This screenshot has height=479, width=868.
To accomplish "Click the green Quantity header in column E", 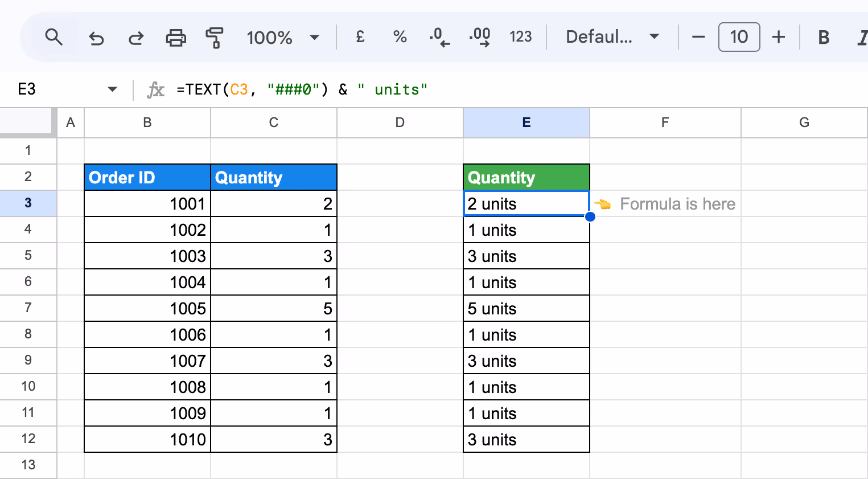I will point(526,177).
